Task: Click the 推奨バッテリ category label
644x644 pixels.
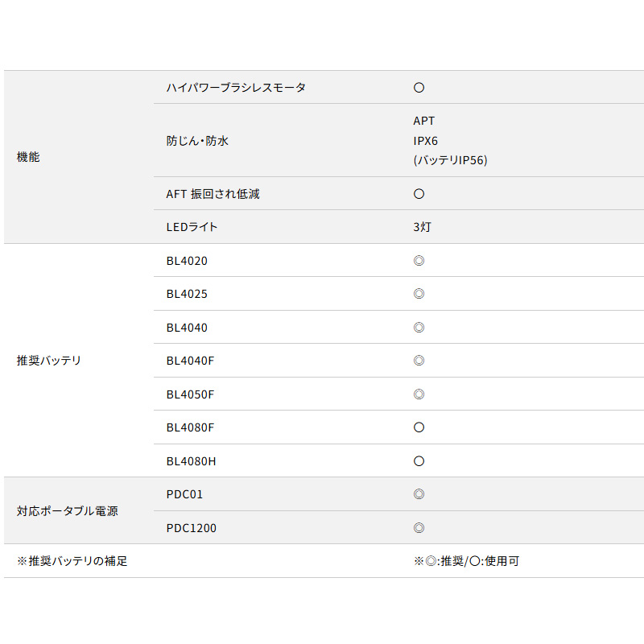Action: click(x=49, y=360)
